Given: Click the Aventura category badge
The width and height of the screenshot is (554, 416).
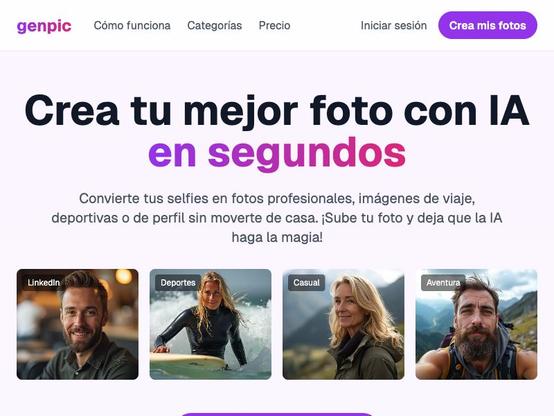Looking at the screenshot, I should click(x=443, y=283).
